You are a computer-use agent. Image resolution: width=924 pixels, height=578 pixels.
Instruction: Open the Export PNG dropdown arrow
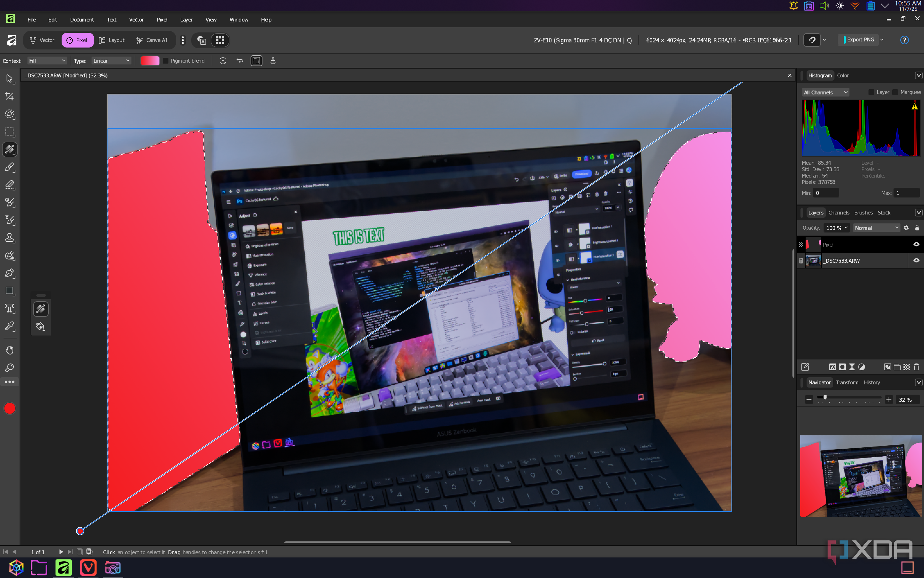tap(882, 40)
